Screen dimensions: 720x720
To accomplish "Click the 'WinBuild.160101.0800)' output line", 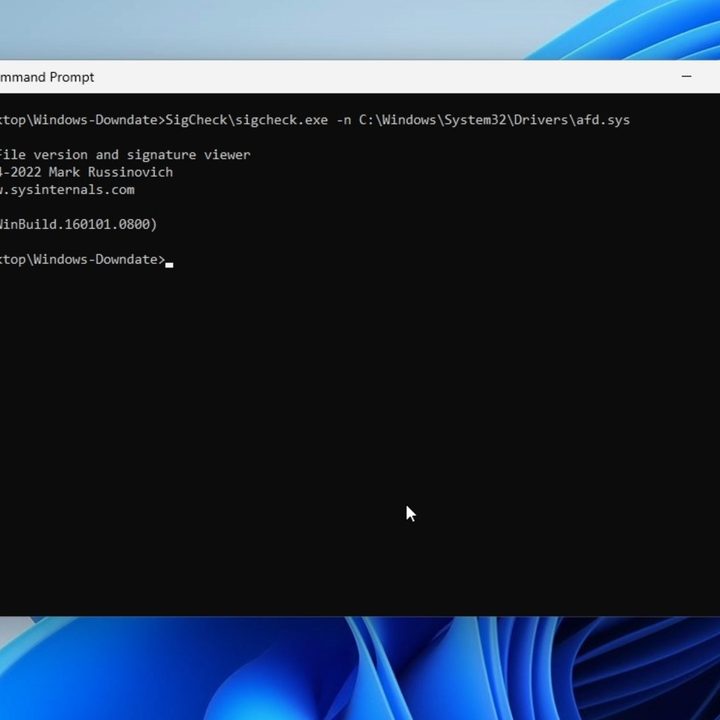I will [x=78, y=225].
